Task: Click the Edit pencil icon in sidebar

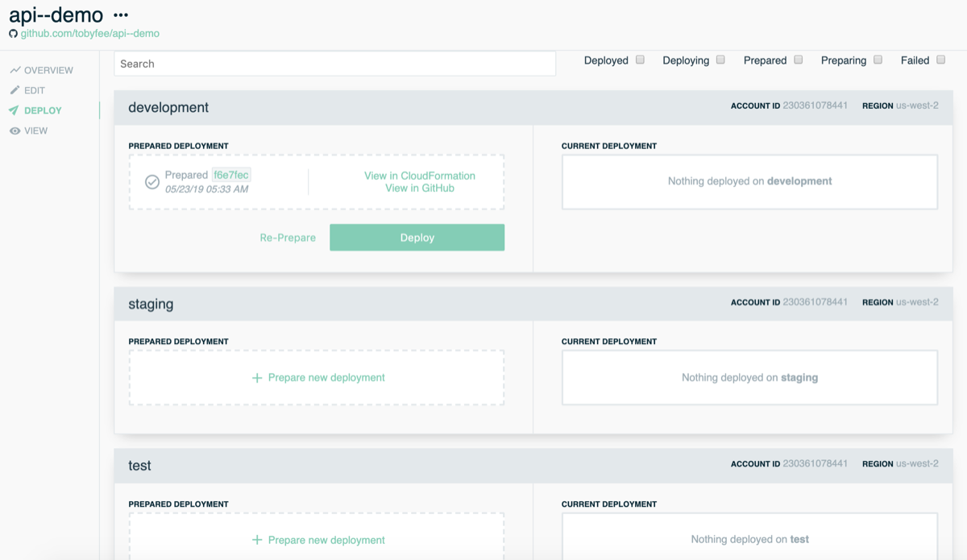Action: (15, 91)
